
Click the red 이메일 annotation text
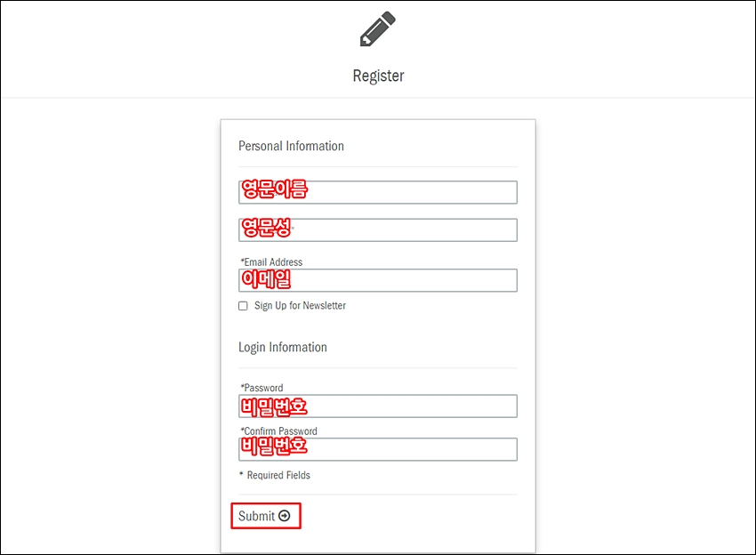pyautogui.click(x=266, y=279)
